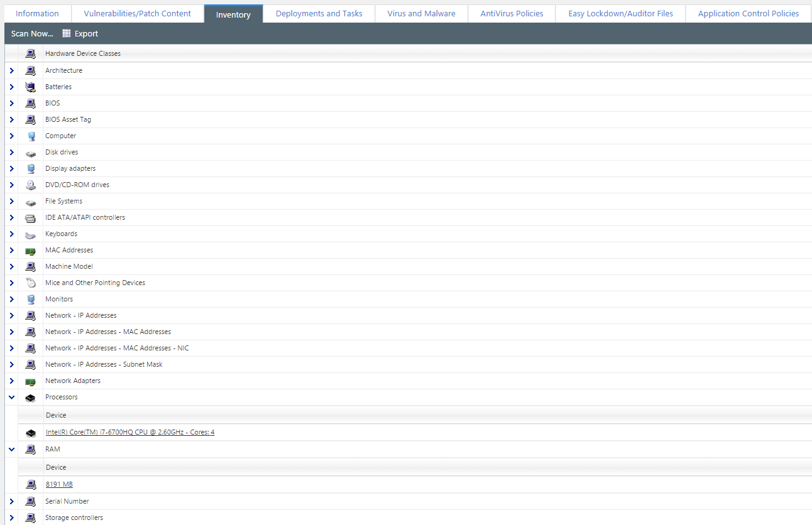
Task: Click the grid icon next to Export
Action: click(66, 33)
